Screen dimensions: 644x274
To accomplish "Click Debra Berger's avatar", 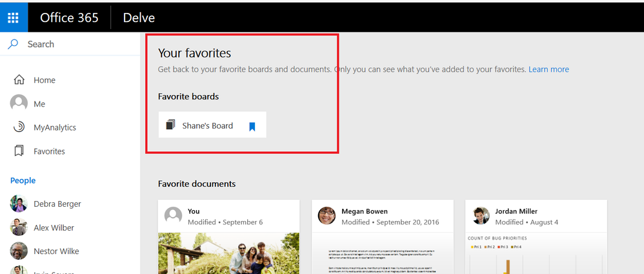I will [x=19, y=204].
